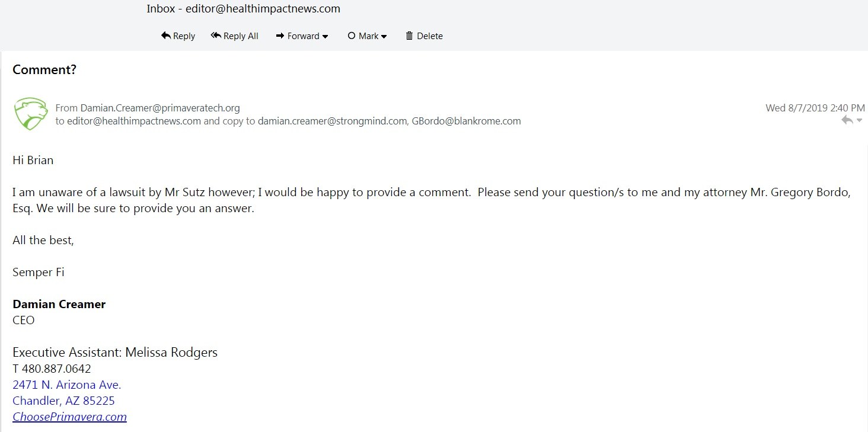Click the Reply arrow button
This screenshot has width=868, height=432.
(x=178, y=36)
